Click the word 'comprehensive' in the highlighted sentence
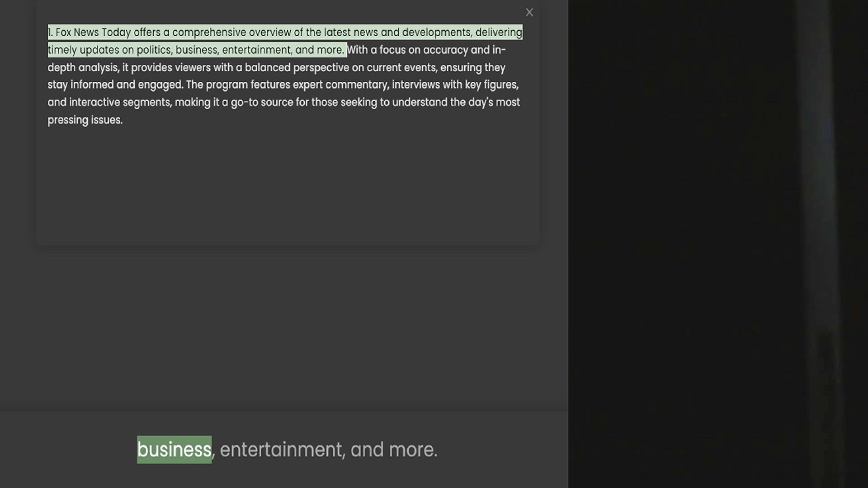868x488 pixels. click(209, 33)
